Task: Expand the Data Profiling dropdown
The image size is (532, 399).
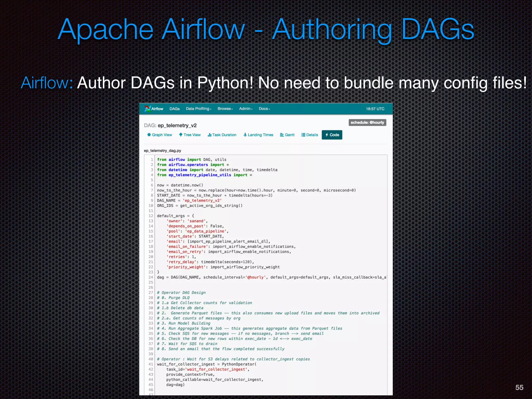Action: click(198, 109)
